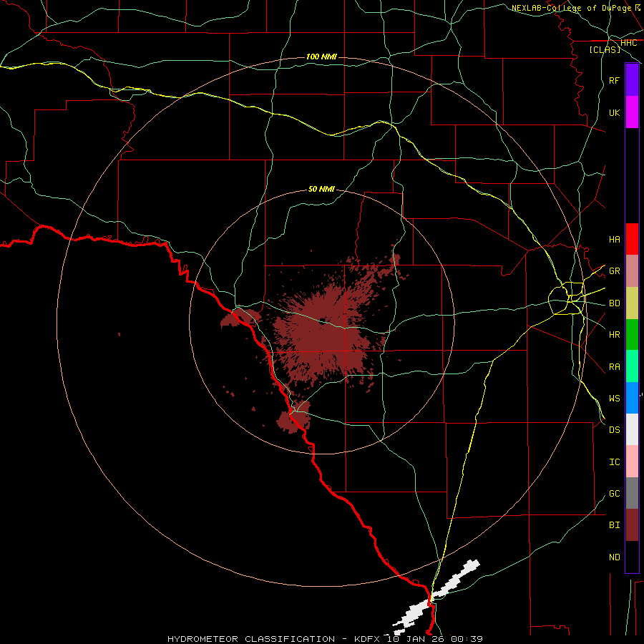
Task: Click the IC light pink legend swatch
Action: pos(632,462)
